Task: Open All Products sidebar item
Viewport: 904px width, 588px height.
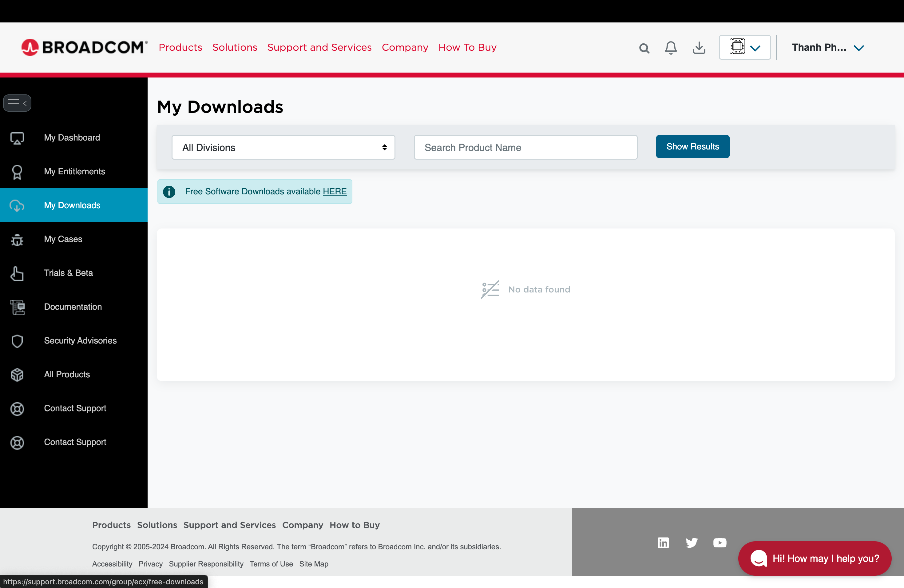Action: coord(74,374)
